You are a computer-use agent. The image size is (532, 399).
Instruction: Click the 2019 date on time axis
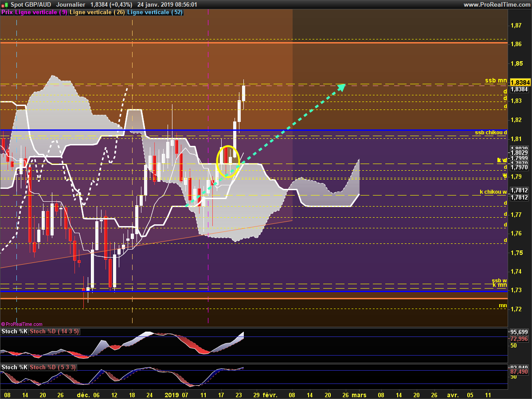[x=172, y=395]
